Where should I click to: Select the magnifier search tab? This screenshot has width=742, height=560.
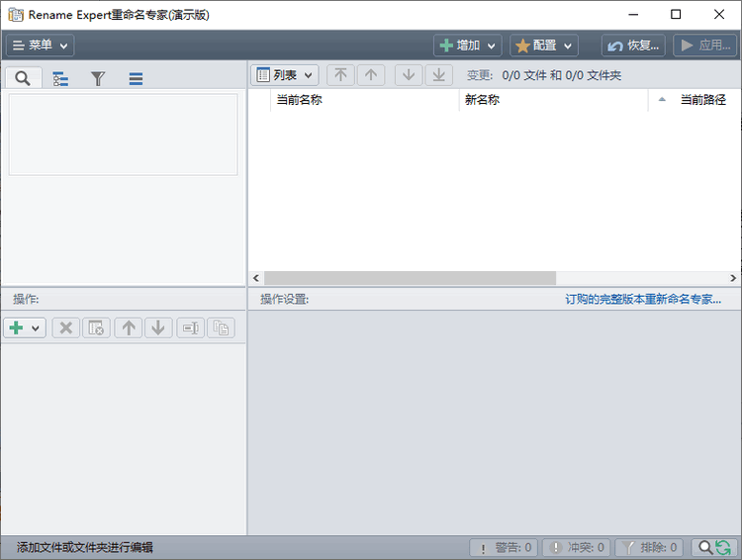point(23,78)
